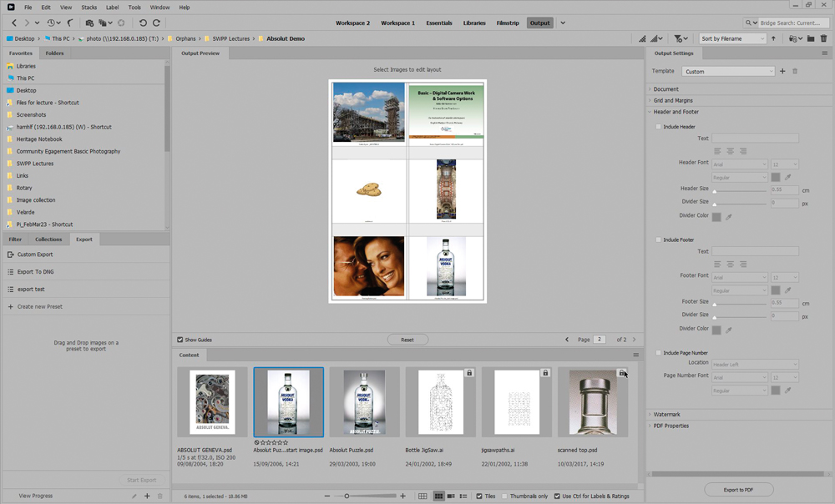Increase thumbnail size plus icon
The height and width of the screenshot is (504, 835).
(402, 496)
